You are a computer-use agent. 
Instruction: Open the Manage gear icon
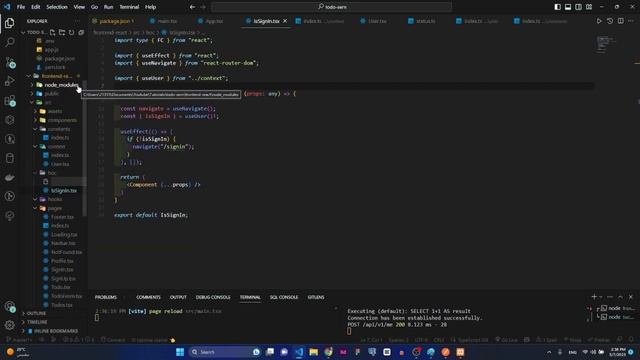pos(10,325)
